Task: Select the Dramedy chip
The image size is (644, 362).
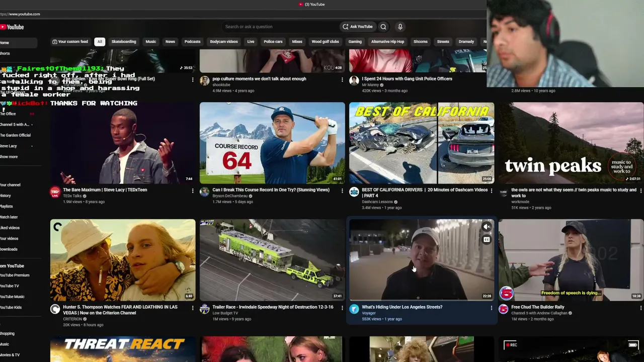Action: pos(466,42)
